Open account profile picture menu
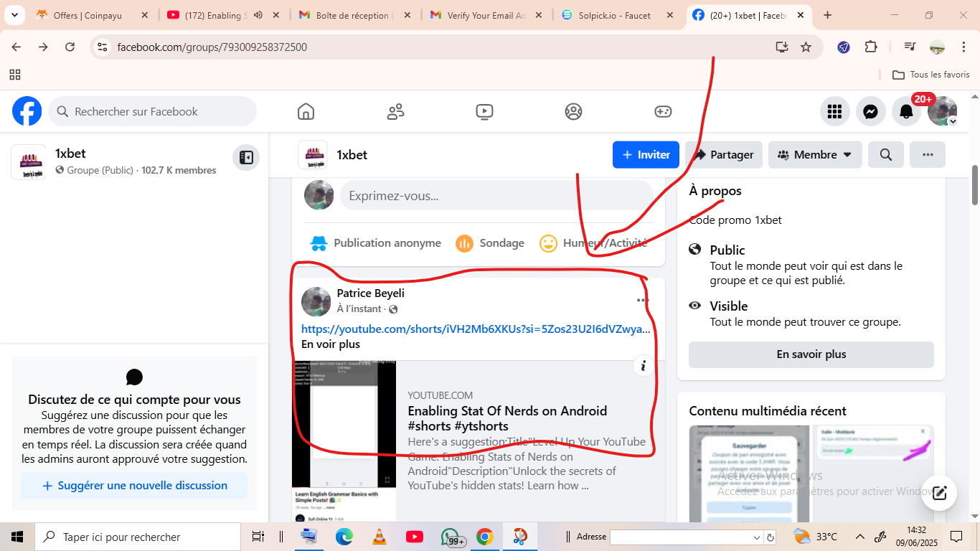The height and width of the screenshot is (551, 980). coord(942,111)
